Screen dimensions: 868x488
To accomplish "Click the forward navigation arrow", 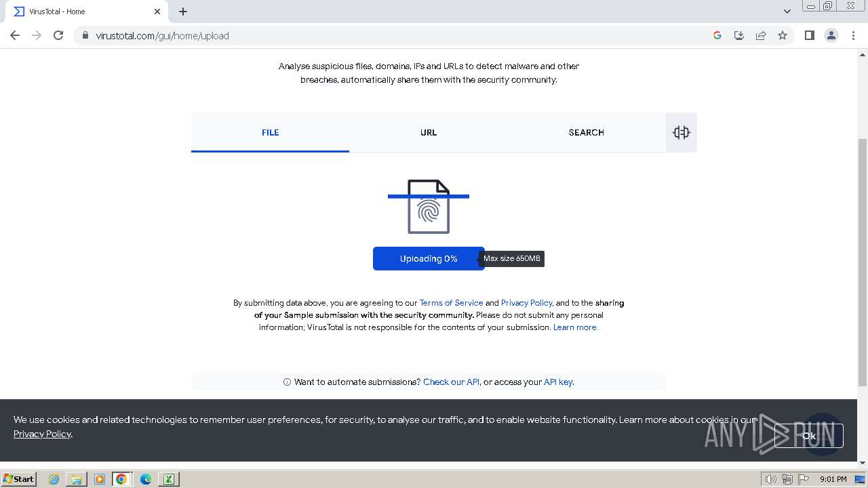I will click(37, 35).
